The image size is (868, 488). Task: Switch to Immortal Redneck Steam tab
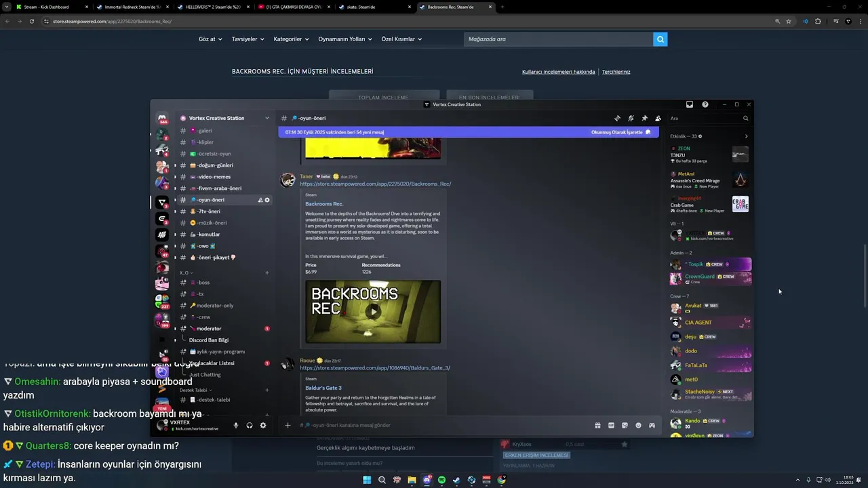point(132,7)
